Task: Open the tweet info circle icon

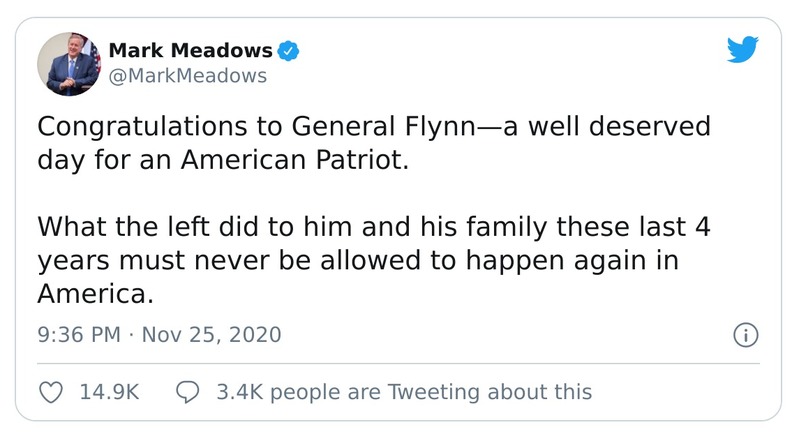Action: 745,335
